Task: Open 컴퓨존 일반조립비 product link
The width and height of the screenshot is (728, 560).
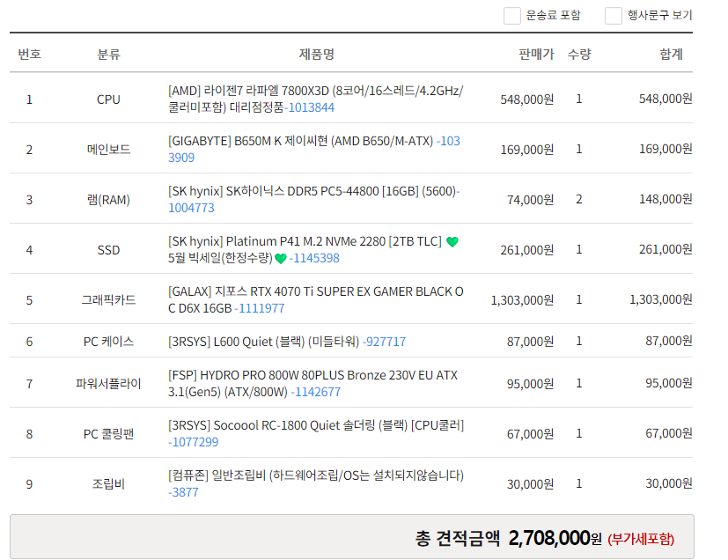Action: (x=316, y=483)
